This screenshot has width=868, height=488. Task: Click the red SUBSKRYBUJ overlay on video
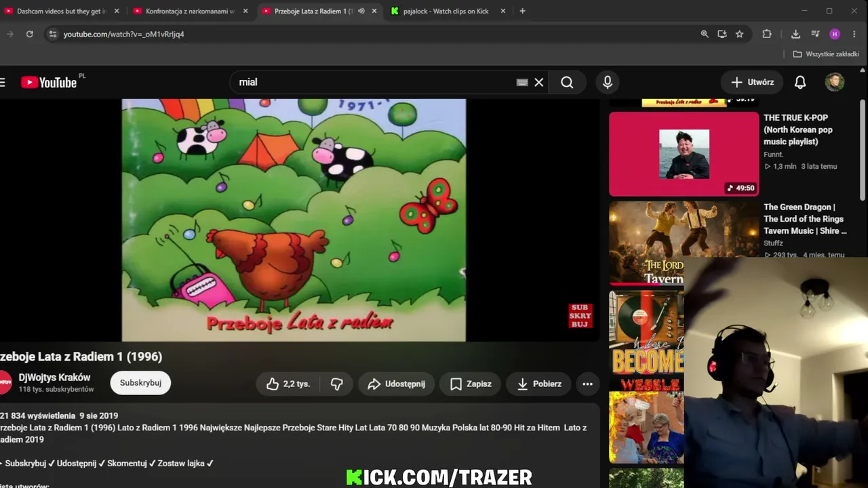(x=580, y=316)
